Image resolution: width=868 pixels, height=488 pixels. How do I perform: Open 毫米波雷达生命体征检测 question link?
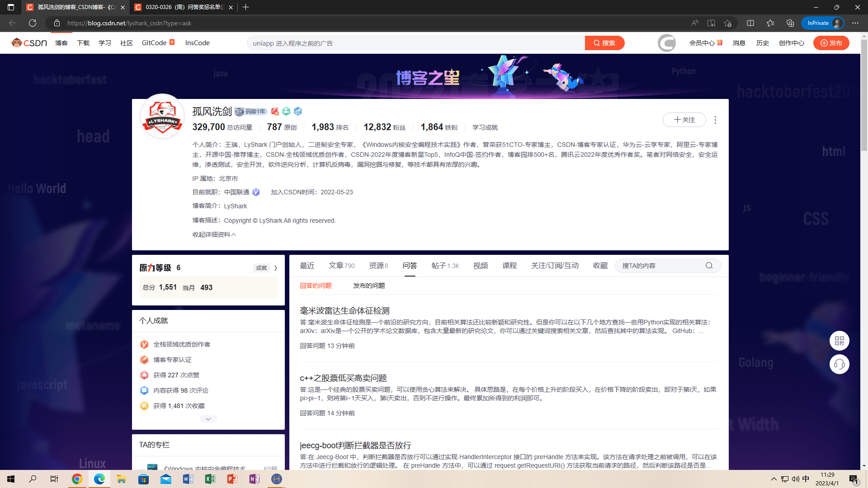click(344, 311)
